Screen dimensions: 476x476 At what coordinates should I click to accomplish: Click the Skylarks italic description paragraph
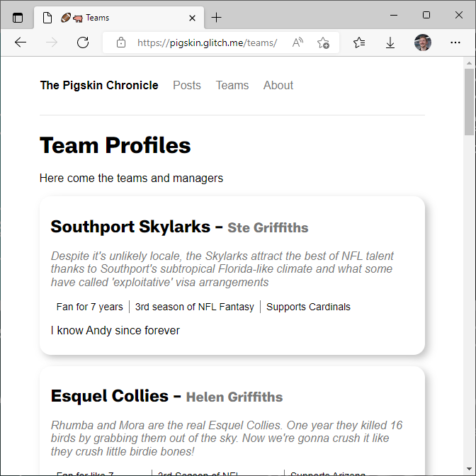[222, 269]
